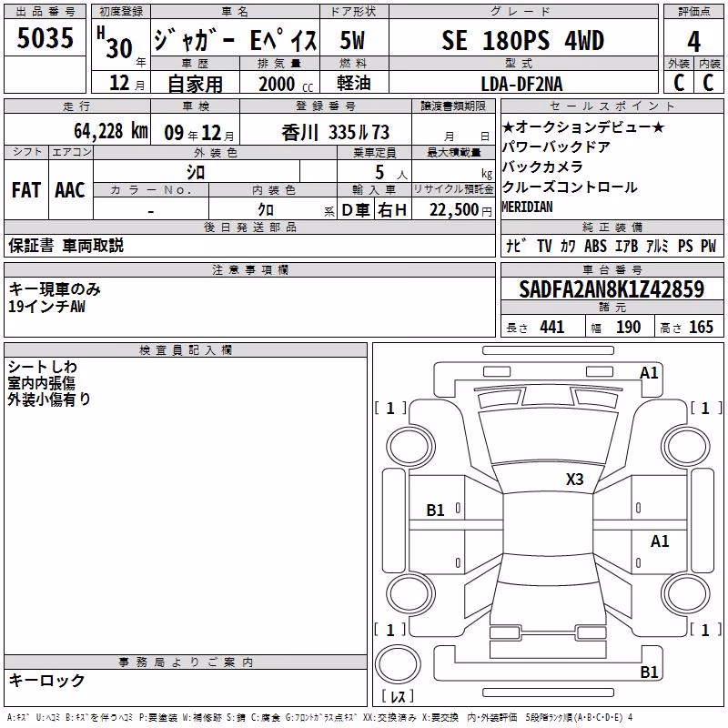Click the exterior grade C
The height and width of the screenshot is (728, 728).
tap(679, 83)
